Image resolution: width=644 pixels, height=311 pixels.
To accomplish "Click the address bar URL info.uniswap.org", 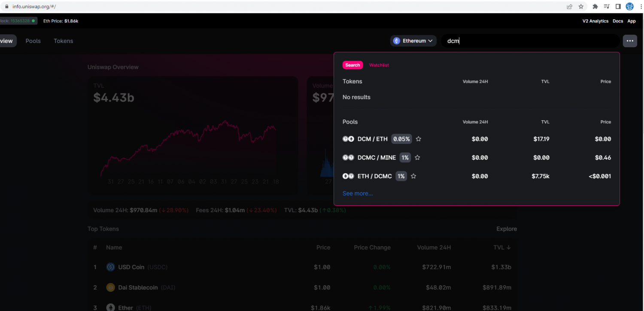I will [x=34, y=6].
